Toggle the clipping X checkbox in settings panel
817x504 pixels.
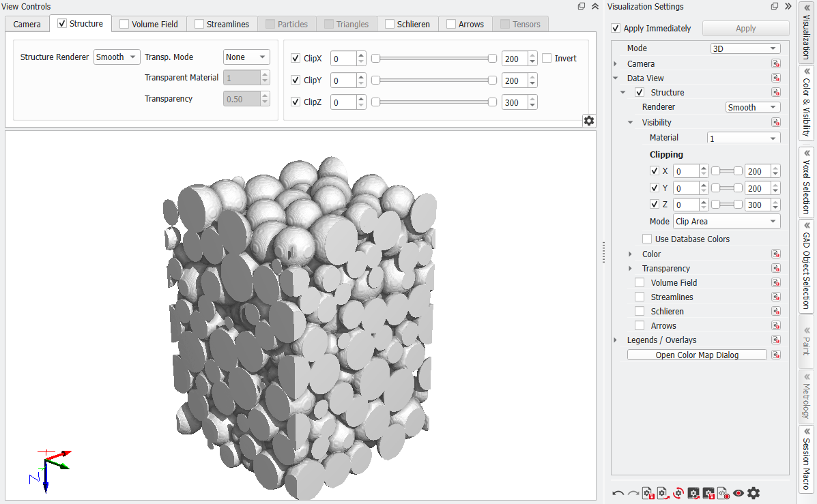coord(655,171)
